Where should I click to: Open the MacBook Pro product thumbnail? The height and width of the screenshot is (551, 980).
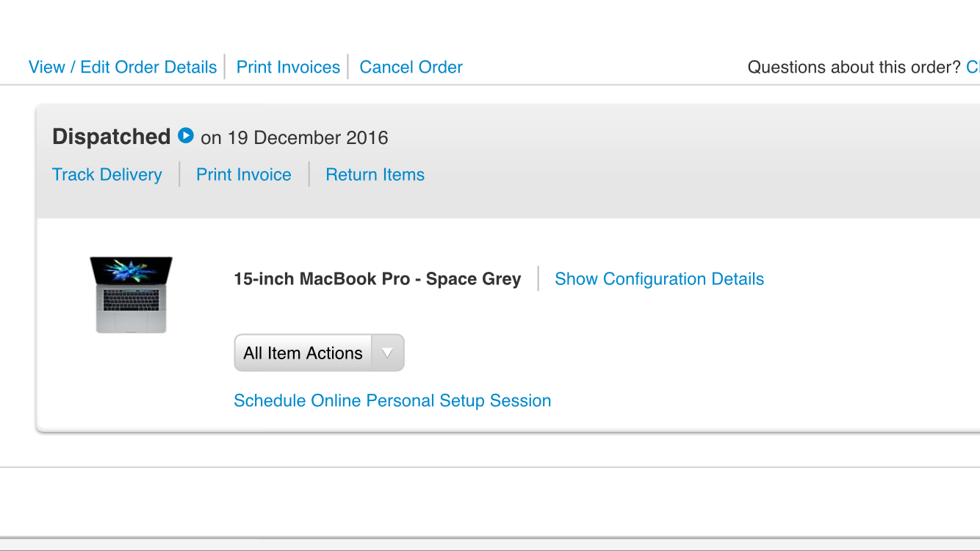(131, 295)
